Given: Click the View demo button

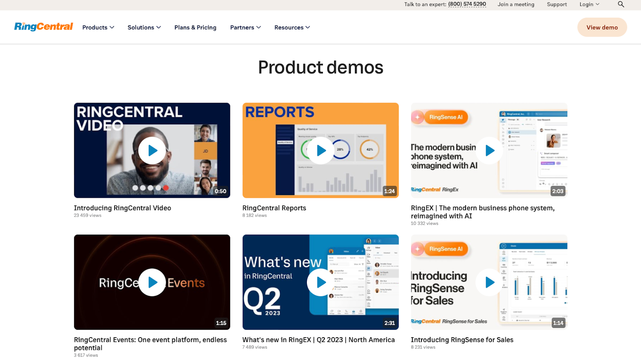Looking at the screenshot, I should [602, 27].
